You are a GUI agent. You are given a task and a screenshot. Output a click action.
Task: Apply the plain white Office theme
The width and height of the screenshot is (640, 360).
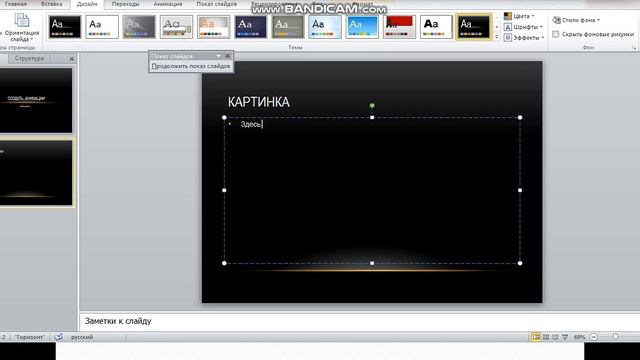[x=102, y=27]
